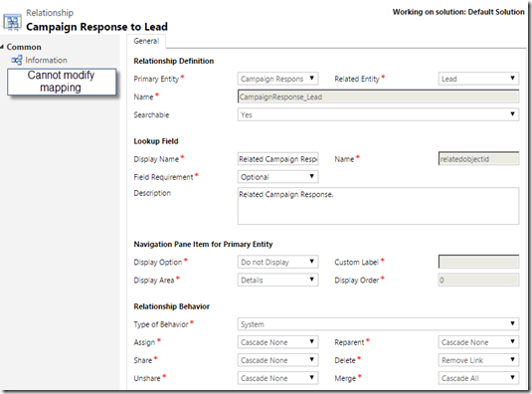This screenshot has width=532, height=394.
Task: Open the Related Entity dropdown showing Lead
Action: click(478, 79)
